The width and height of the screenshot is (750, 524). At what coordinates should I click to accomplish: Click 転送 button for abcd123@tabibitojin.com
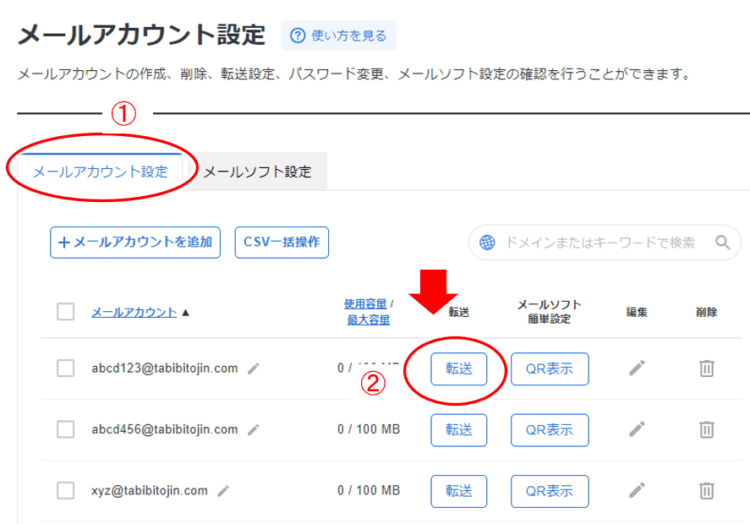coord(459,369)
